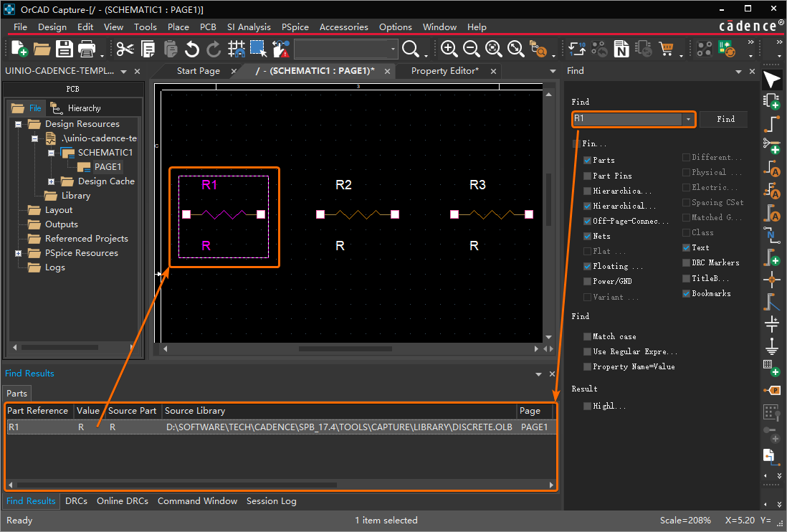The width and height of the screenshot is (787, 532).
Task: Click the Undo arrow icon
Action: [191, 49]
